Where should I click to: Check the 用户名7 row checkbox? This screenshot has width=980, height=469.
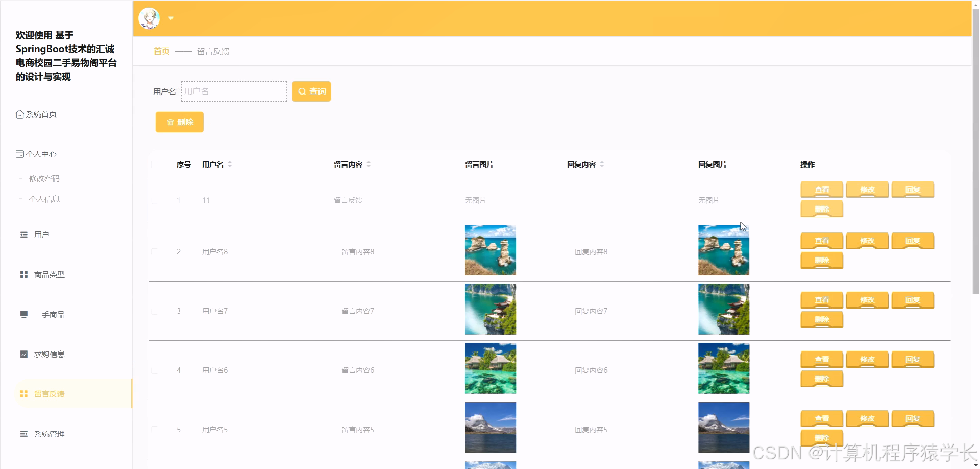155,311
